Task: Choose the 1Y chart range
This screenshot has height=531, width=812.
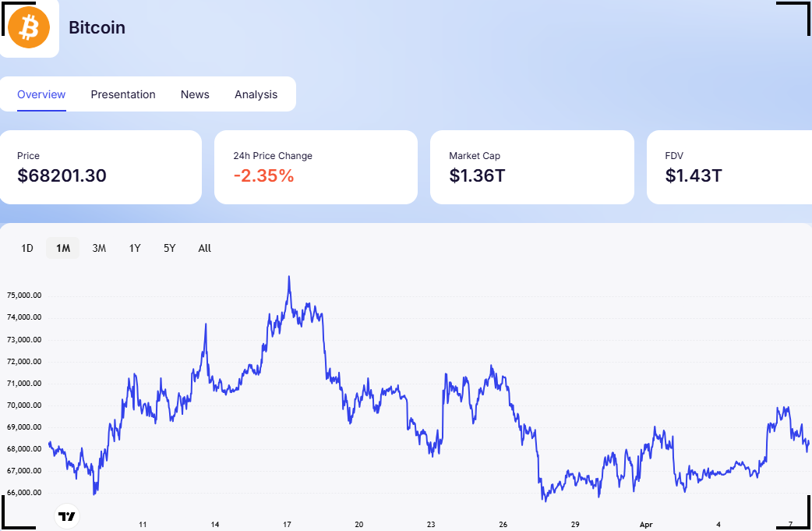Action: 135,248
